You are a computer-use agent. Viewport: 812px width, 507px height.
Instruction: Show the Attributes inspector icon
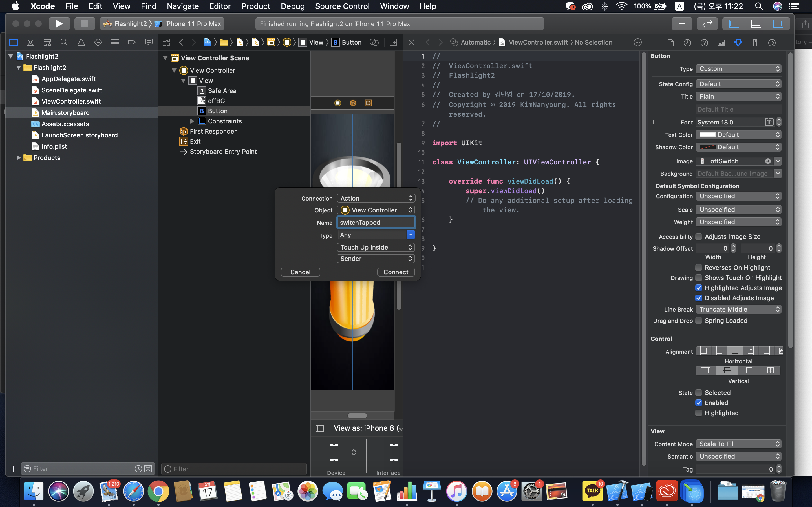(x=738, y=42)
